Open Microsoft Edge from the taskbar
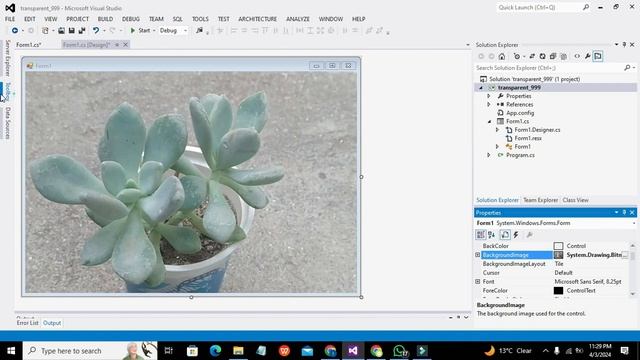The image size is (640, 360). tap(216, 351)
